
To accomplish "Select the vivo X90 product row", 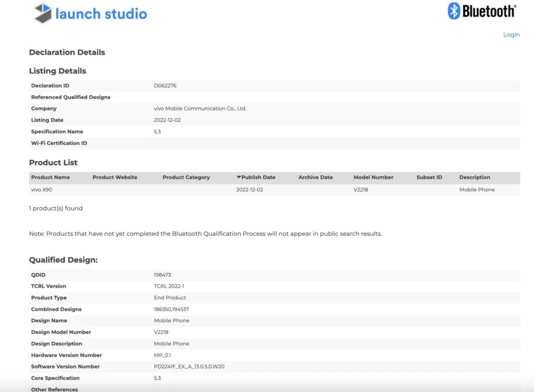I will click(43, 190).
